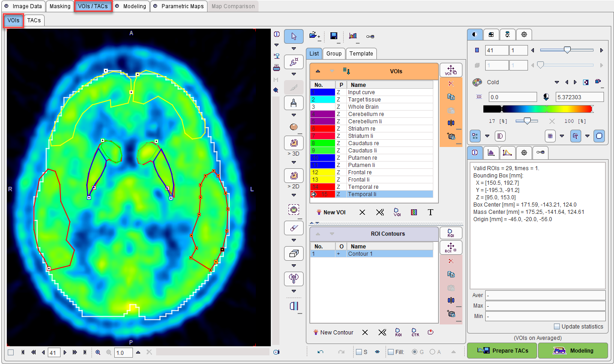614x364 pixels.
Task: Delete contour with red X in pink panel
Action: pyautogui.click(x=451, y=261)
